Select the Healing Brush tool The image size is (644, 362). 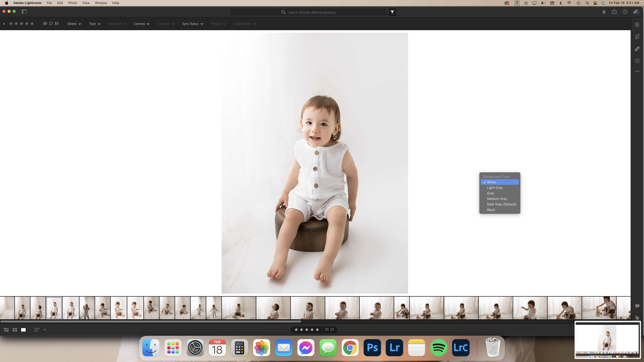tap(637, 49)
